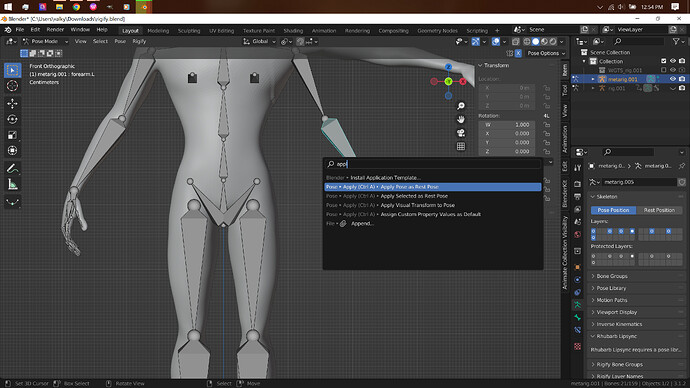The image size is (690, 388).
Task: Switch to Animation workspace tab
Action: (x=324, y=31)
